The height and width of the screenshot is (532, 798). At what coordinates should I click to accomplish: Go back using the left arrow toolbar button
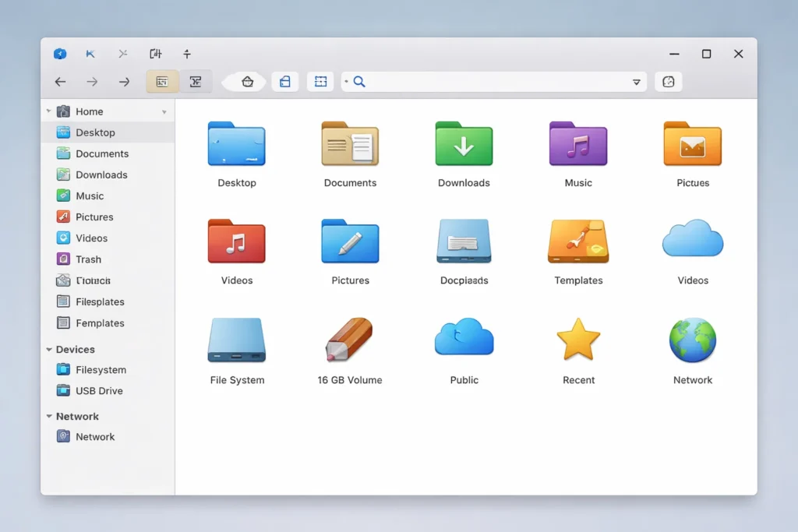(x=60, y=82)
